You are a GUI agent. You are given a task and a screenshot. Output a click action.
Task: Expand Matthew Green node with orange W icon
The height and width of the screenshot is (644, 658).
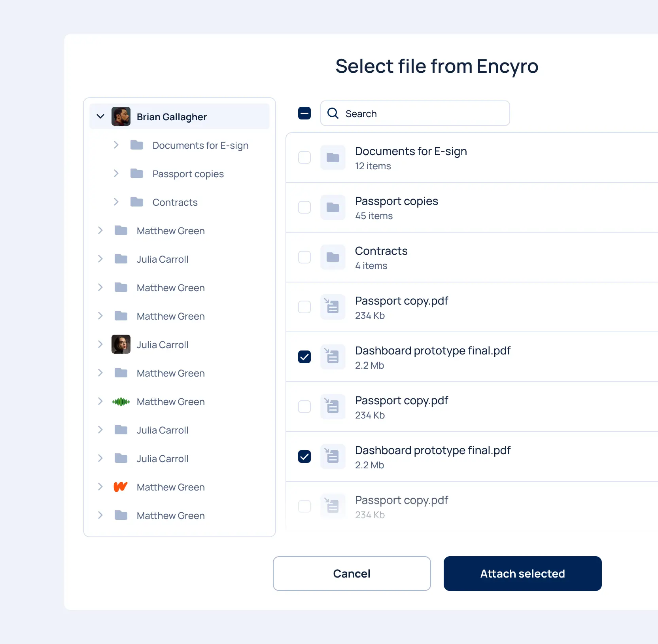pos(100,487)
